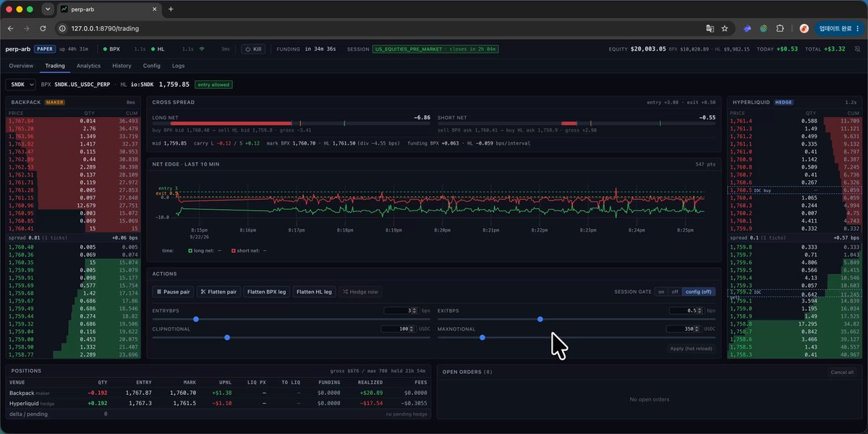Click the perp-arb tab favicon
The height and width of the screenshot is (434, 868).
pyautogui.click(x=64, y=9)
